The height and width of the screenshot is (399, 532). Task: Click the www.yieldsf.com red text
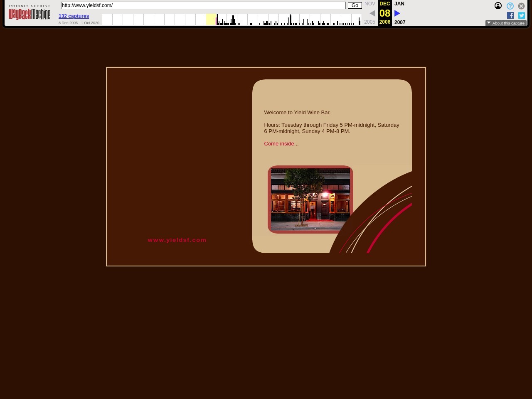click(177, 240)
